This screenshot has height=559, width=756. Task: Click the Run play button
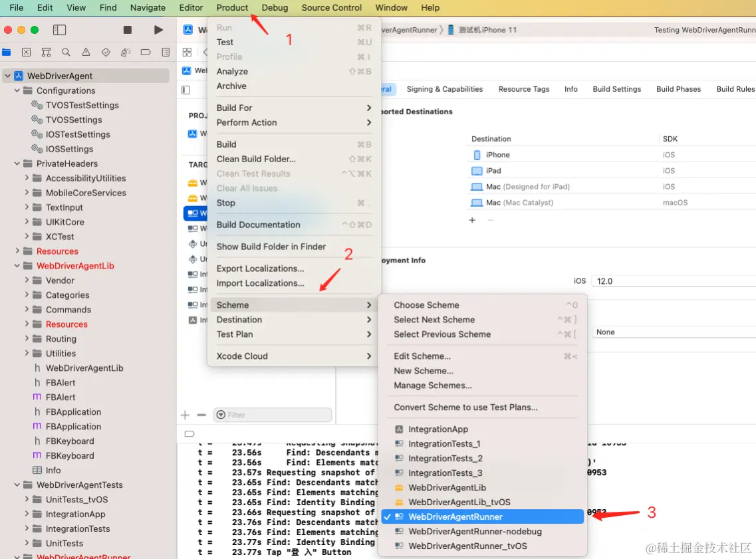pyautogui.click(x=158, y=30)
